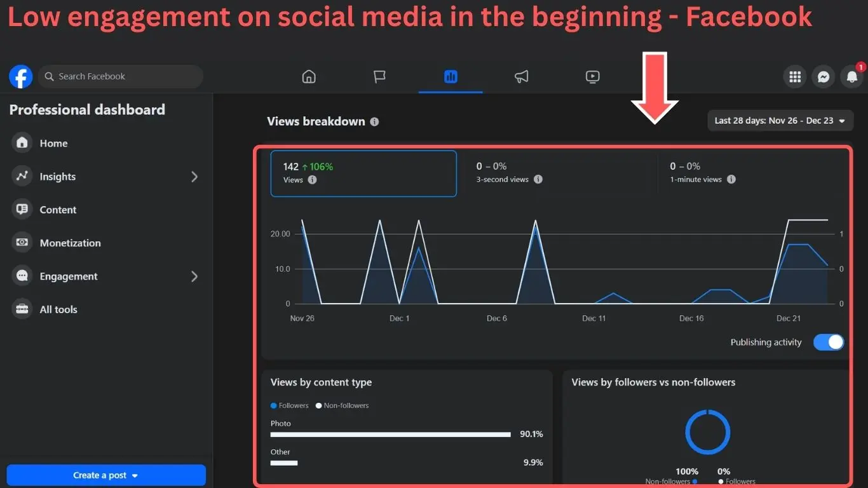Open the Ad Center megaphone icon

tap(522, 77)
